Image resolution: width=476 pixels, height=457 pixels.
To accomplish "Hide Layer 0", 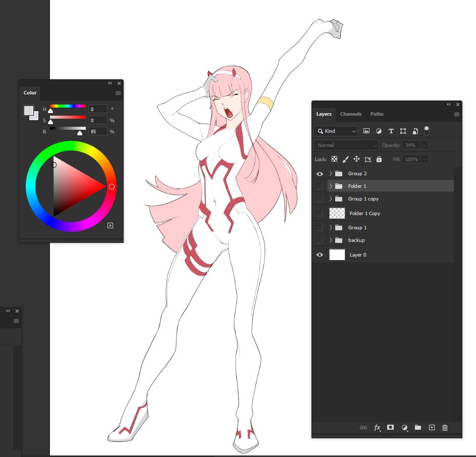I will (320, 255).
